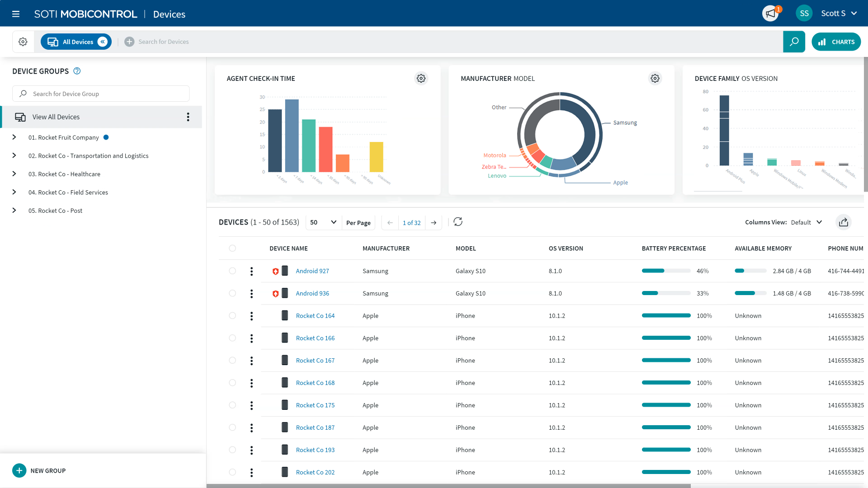Click the refresh/sync devices icon
The height and width of the screenshot is (488, 868).
[458, 222]
